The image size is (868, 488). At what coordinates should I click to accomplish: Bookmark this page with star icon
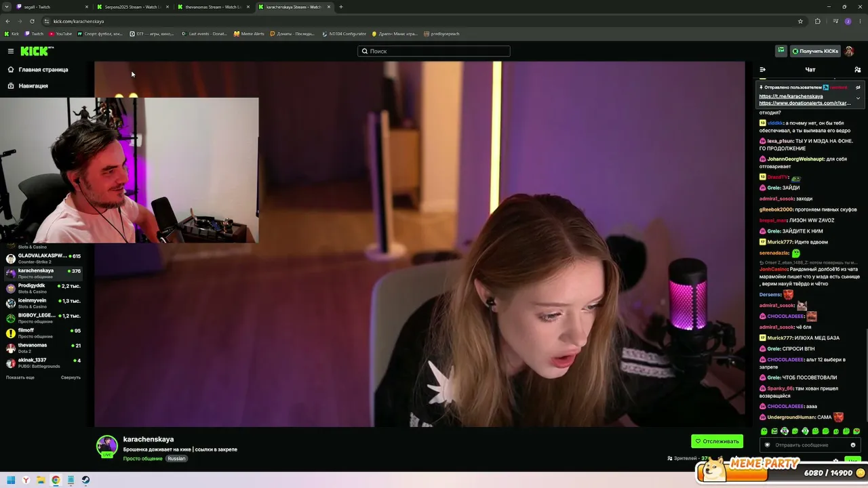[800, 21]
